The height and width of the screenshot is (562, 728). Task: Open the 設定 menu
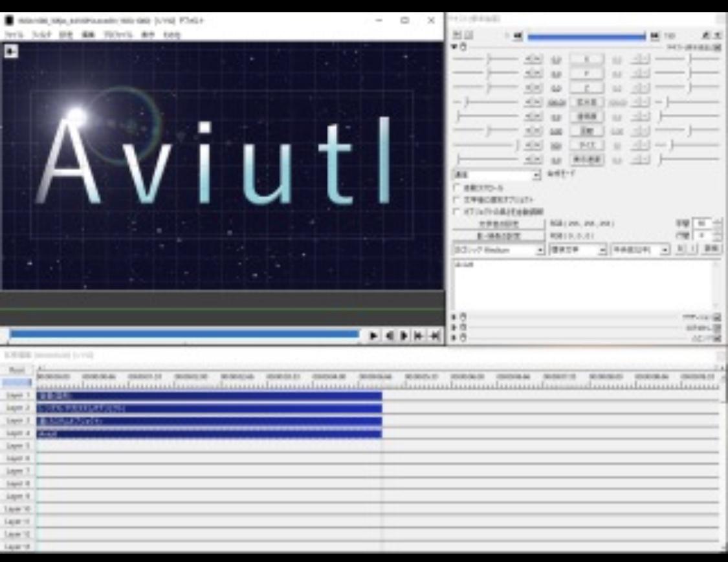[x=66, y=35]
